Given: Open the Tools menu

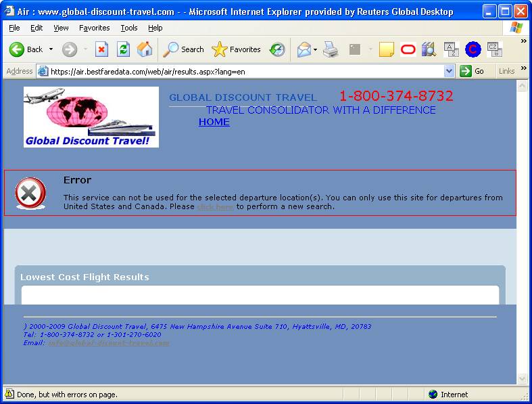Looking at the screenshot, I should click(x=129, y=28).
